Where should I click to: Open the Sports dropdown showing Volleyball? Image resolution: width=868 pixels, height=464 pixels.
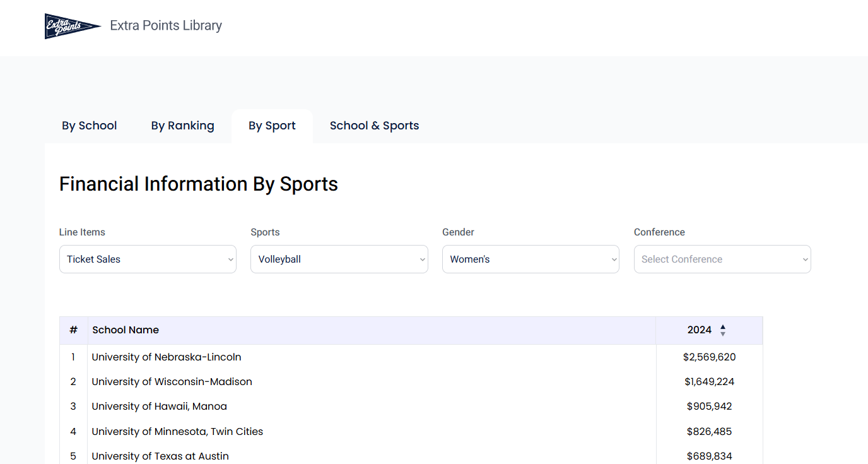[339, 259]
